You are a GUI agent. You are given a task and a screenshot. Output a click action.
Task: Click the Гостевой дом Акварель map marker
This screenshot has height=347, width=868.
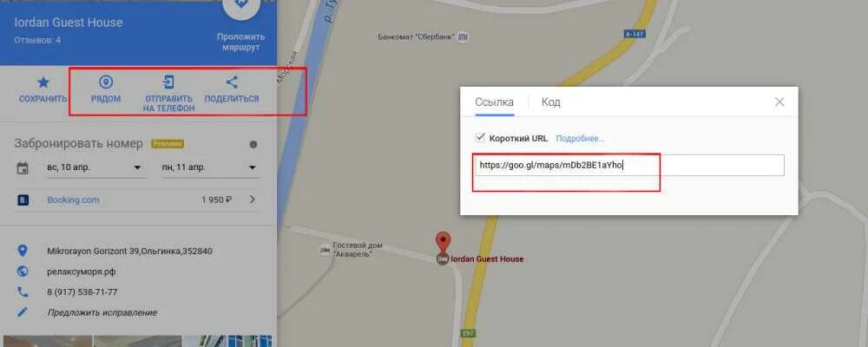pos(325,250)
